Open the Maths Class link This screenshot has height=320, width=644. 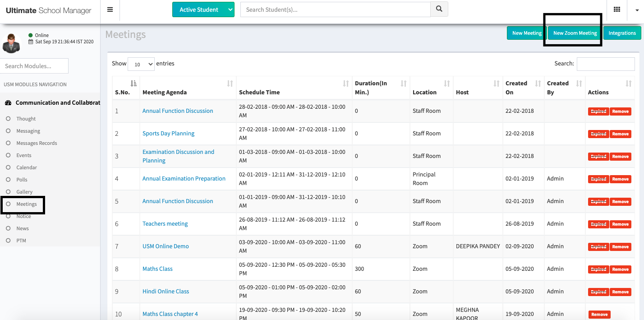click(157, 269)
